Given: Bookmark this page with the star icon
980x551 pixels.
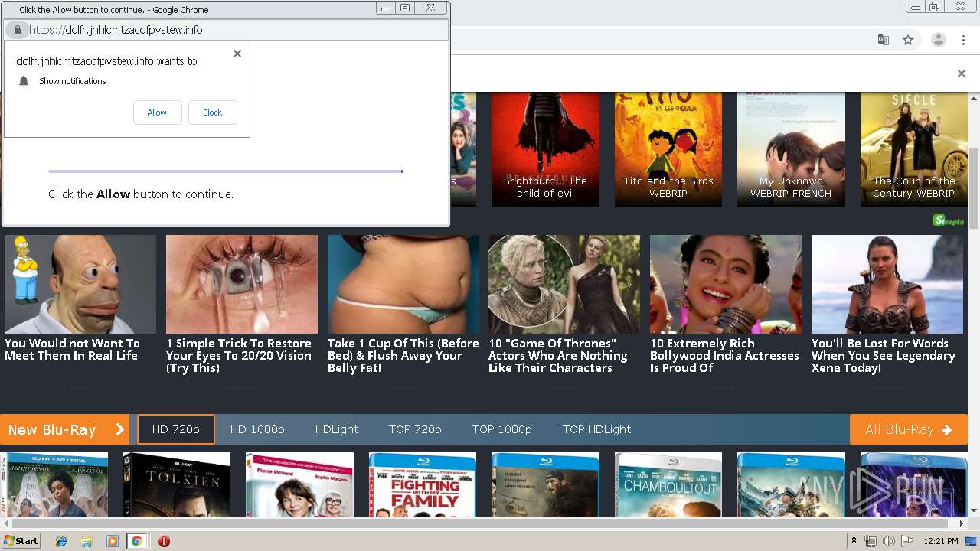Looking at the screenshot, I should click(x=908, y=40).
